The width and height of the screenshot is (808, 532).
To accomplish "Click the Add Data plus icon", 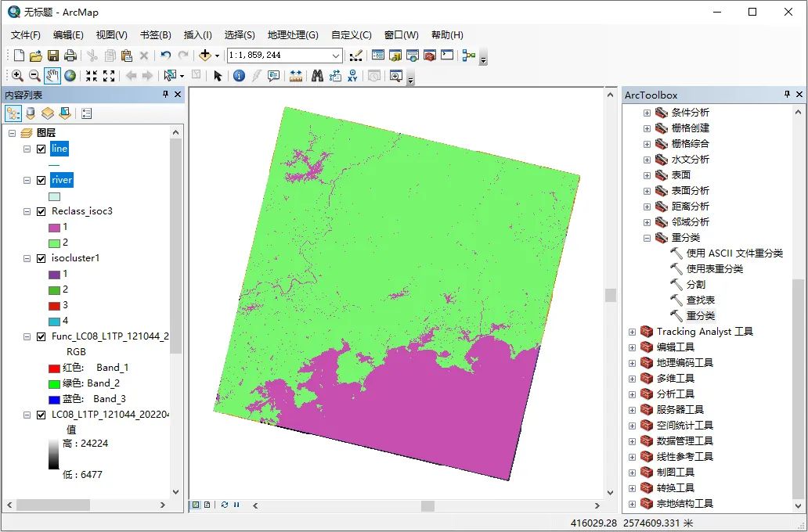I will [204, 55].
